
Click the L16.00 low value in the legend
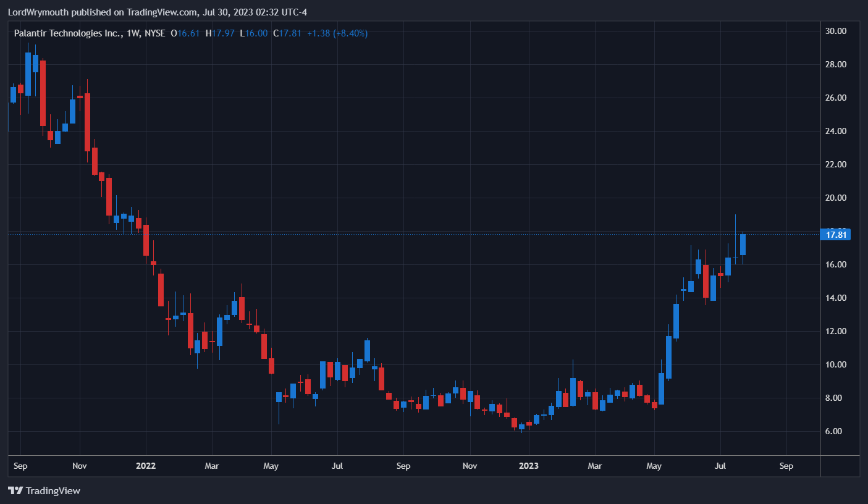254,33
